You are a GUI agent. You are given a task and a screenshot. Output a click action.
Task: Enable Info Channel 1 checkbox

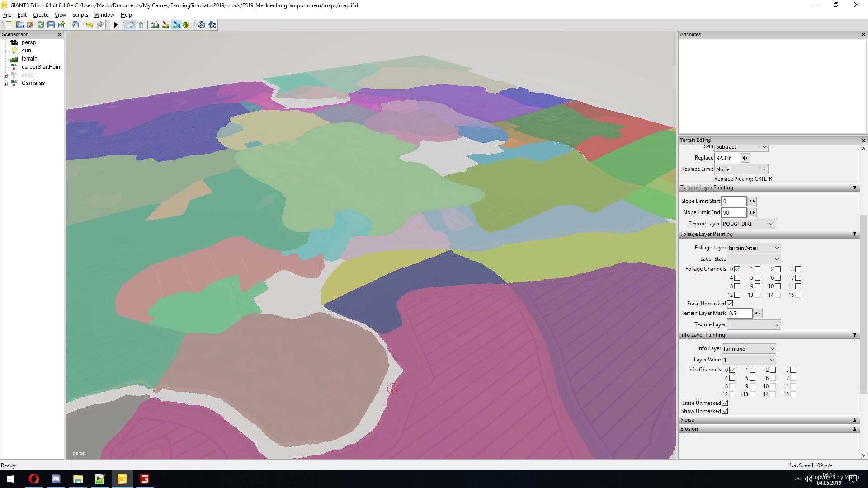point(752,370)
